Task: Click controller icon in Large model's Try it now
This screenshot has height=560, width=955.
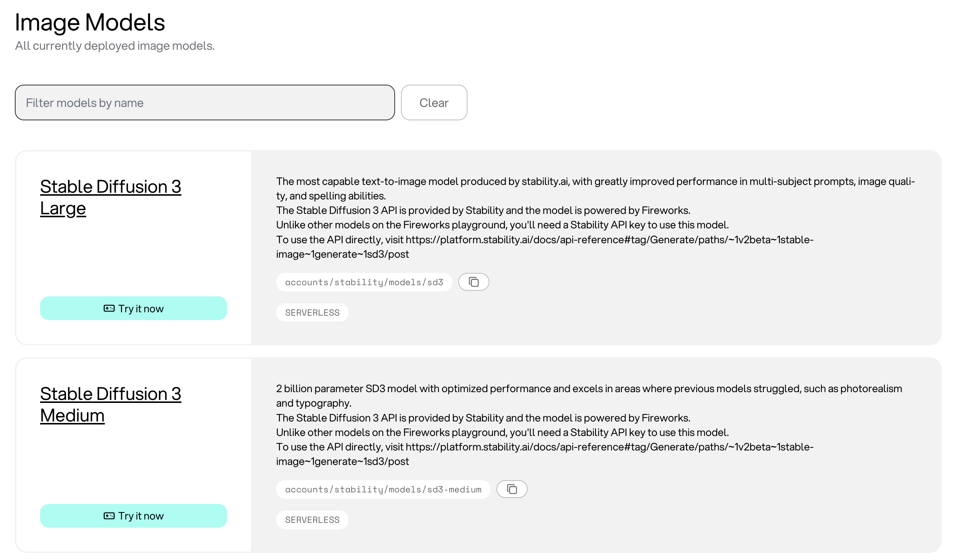Action: 109,309
